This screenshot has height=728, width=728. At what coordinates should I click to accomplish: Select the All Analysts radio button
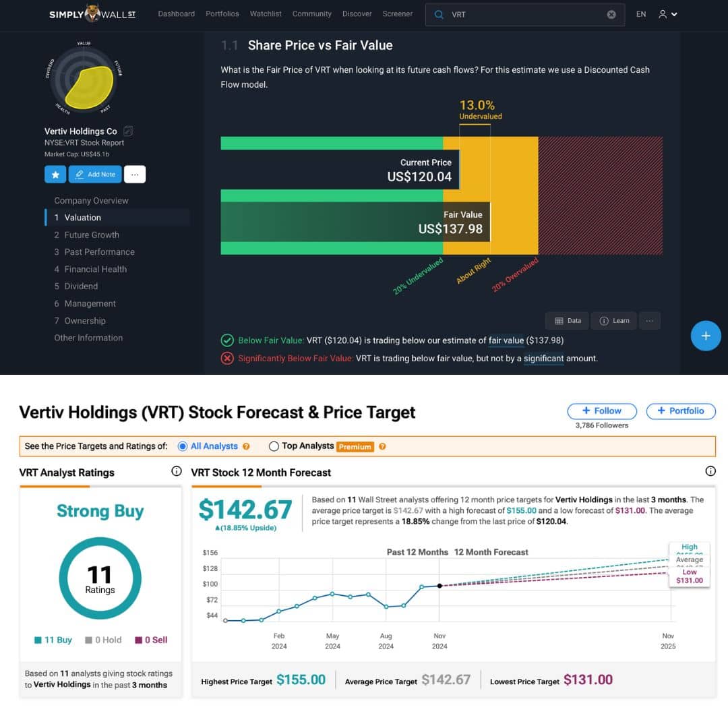click(x=183, y=446)
